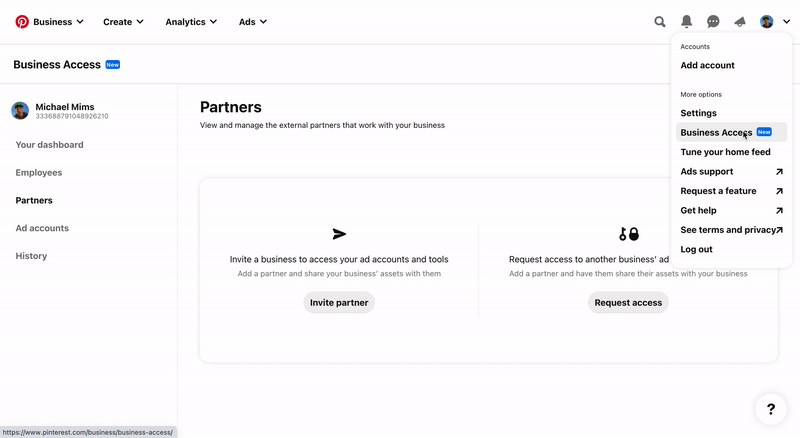The image size is (800, 438).
Task: Expand the Business dropdown menu
Action: 58,22
